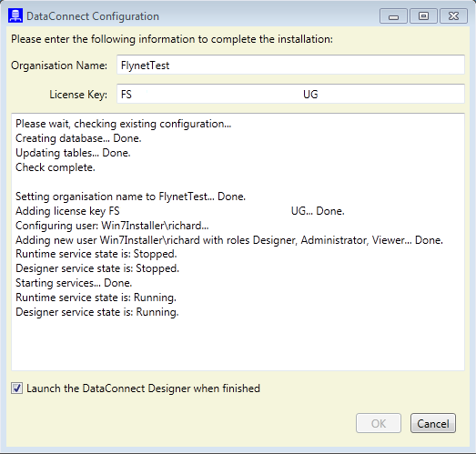Minimize the DataConnect Configuration window
Viewport: 476px width, 454px height.
click(x=393, y=16)
